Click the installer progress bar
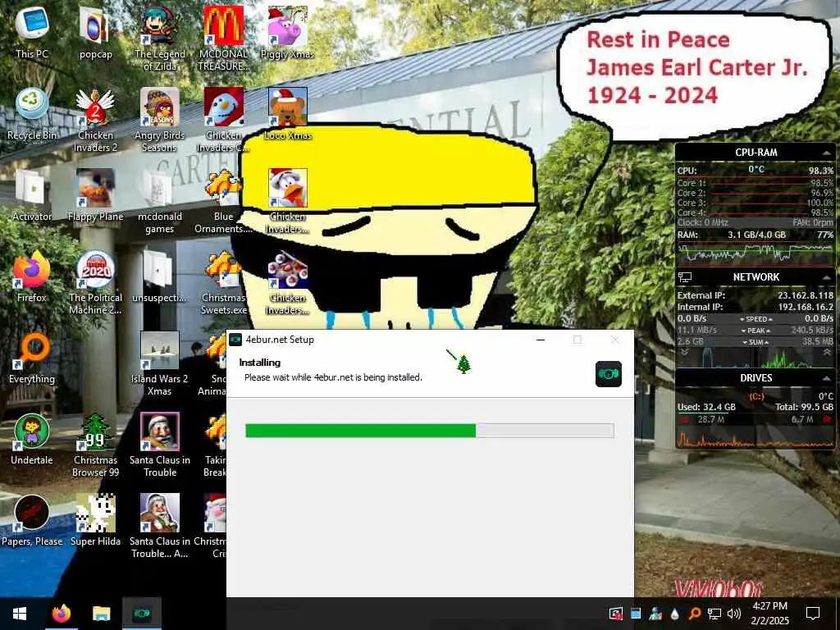Screen dimensions: 840x630 click(x=430, y=430)
